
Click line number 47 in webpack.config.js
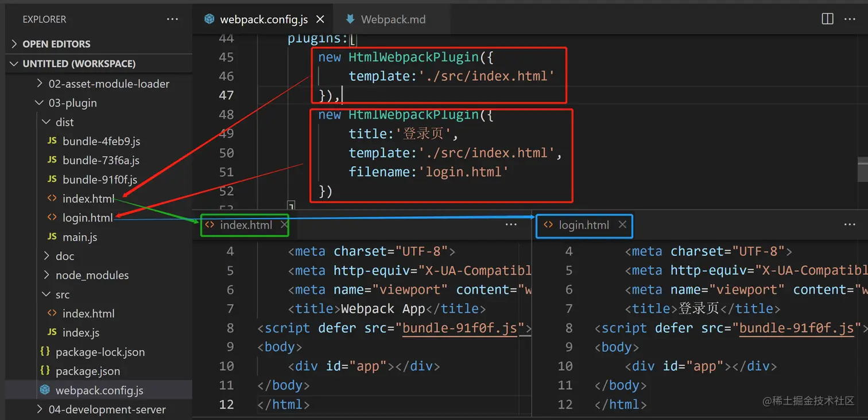click(x=226, y=95)
